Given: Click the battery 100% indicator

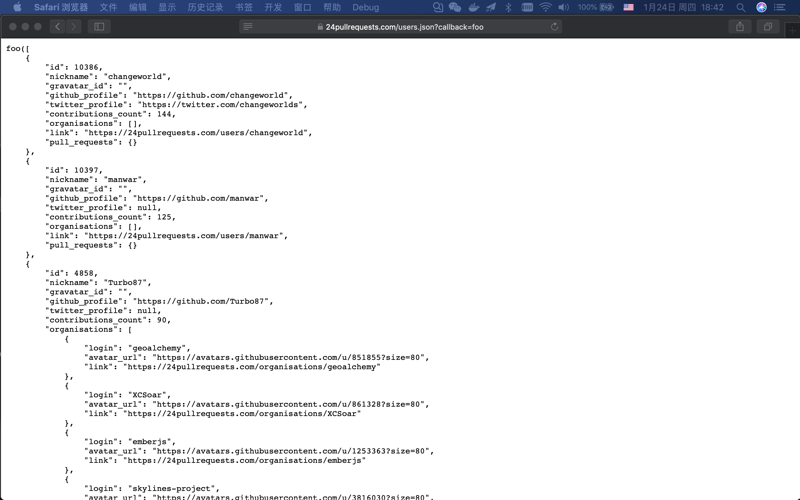Looking at the screenshot, I should pyautogui.click(x=595, y=7).
